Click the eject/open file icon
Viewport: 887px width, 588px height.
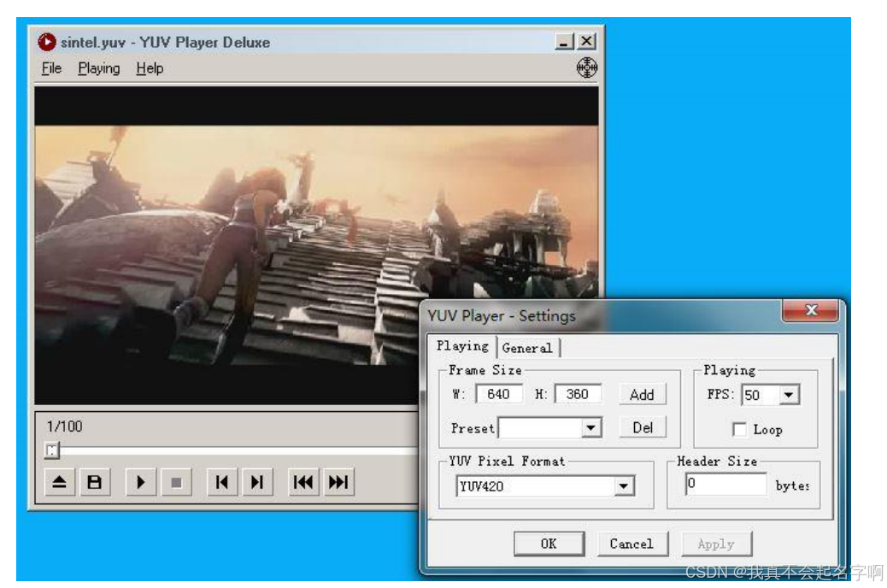click(60, 482)
